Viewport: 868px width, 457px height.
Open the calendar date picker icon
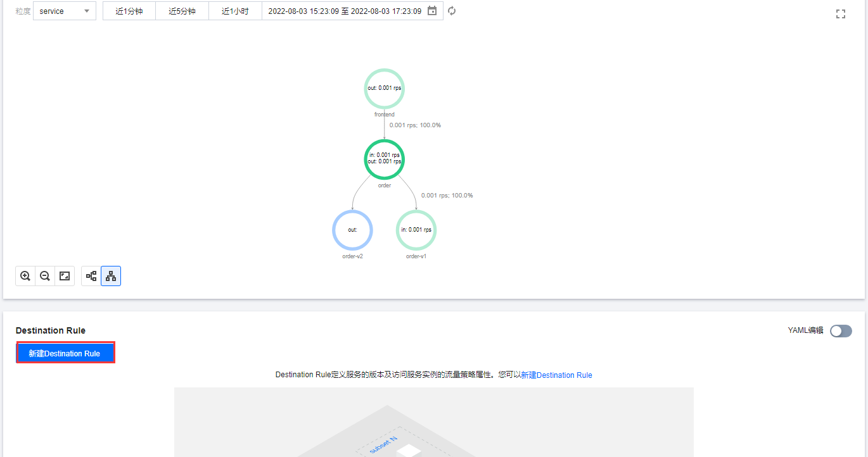432,11
